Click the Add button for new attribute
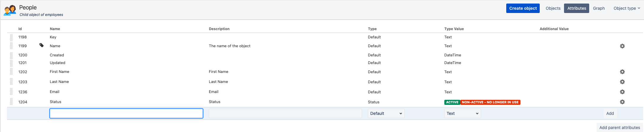644x132 pixels. [x=610, y=113]
